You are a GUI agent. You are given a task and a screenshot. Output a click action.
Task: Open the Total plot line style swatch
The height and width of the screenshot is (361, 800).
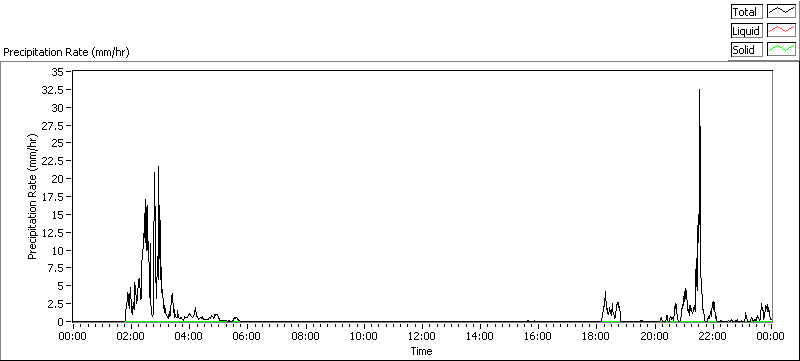(781, 12)
